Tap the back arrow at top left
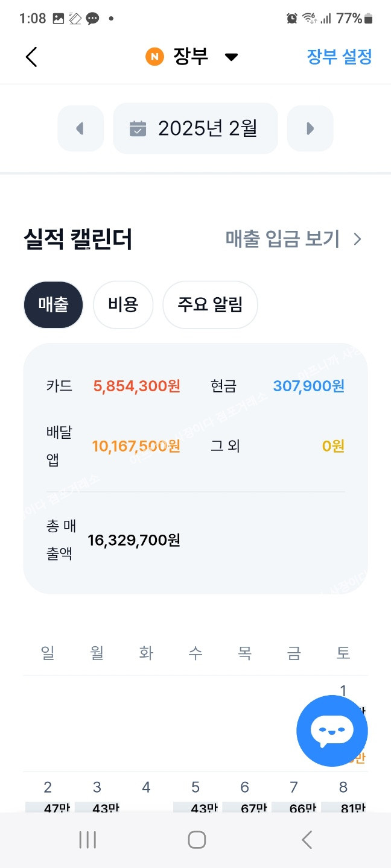 click(31, 57)
